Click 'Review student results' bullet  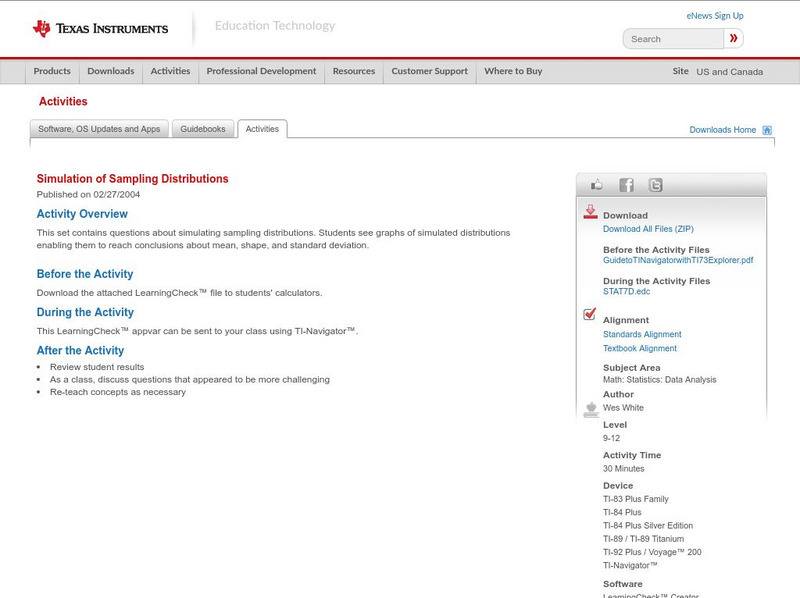click(97, 367)
